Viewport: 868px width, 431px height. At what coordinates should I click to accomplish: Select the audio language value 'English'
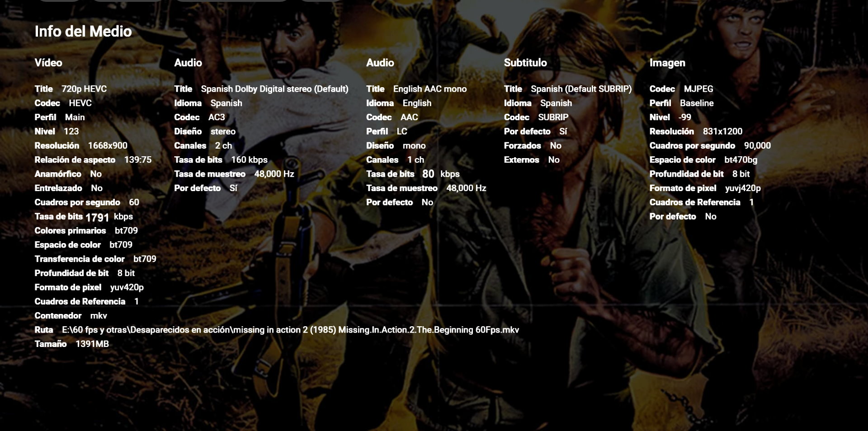click(417, 103)
